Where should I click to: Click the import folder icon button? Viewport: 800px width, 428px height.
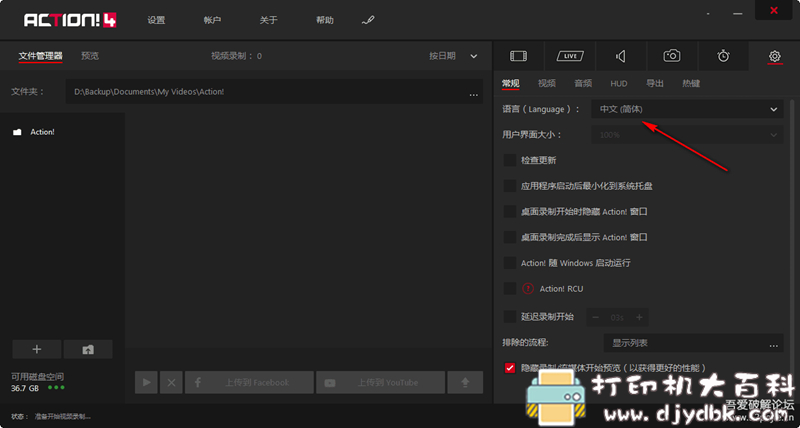tap(88, 349)
